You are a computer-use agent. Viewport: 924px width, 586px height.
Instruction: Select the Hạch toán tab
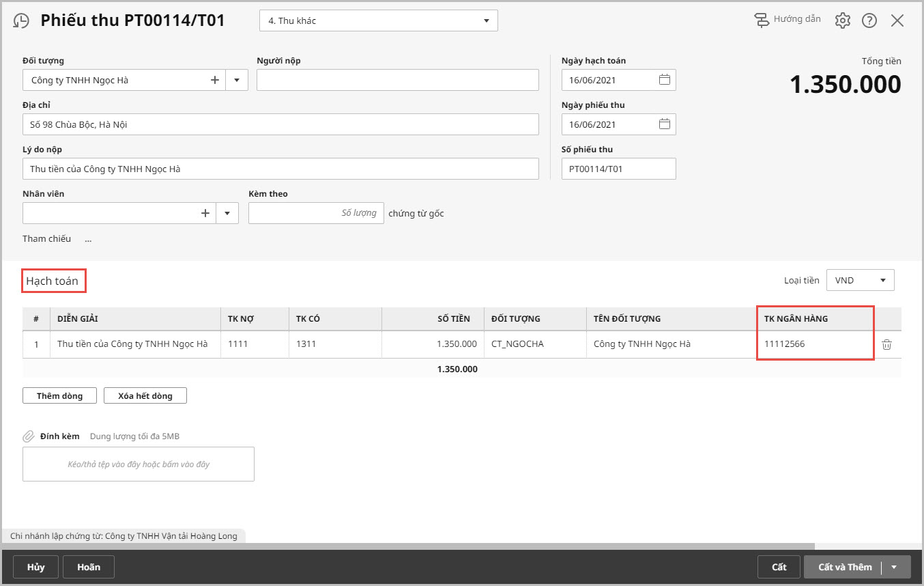pyautogui.click(x=53, y=281)
